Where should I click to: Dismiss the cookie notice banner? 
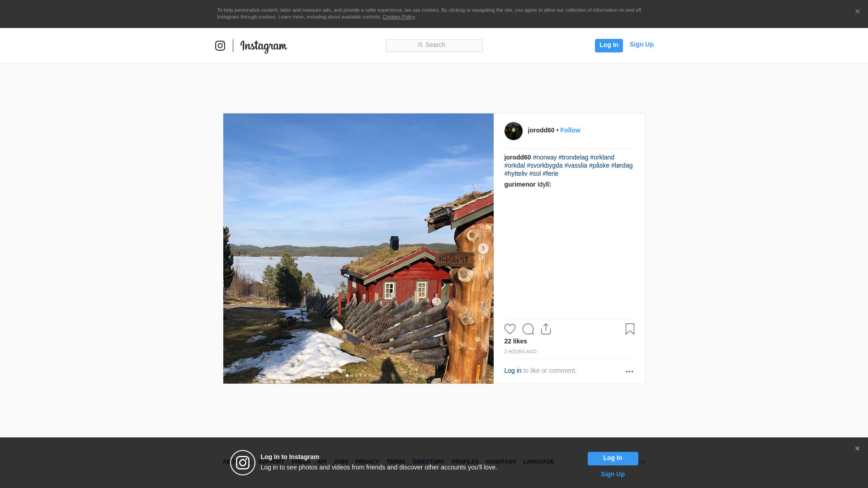coord(857,12)
